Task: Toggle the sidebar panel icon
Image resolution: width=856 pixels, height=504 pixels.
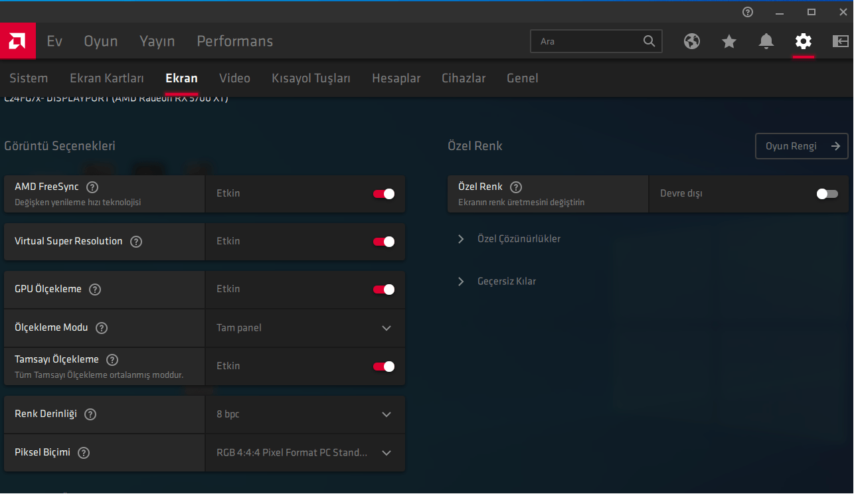Action: point(841,41)
